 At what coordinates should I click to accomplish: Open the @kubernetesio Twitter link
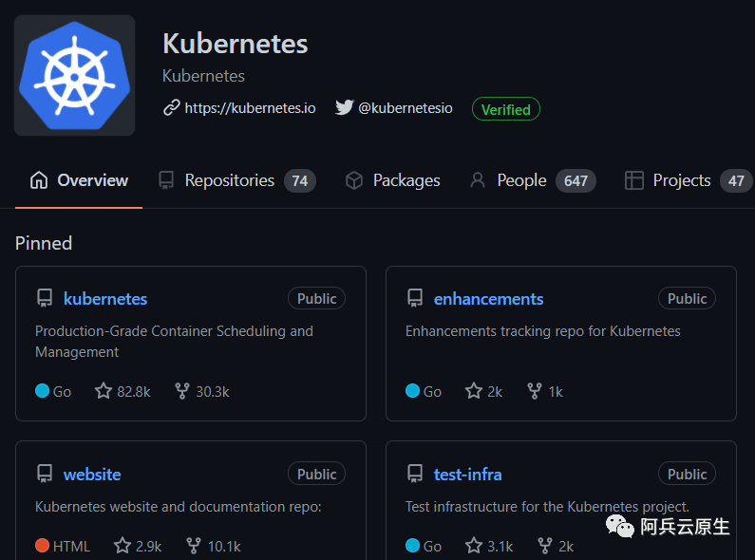(x=406, y=108)
